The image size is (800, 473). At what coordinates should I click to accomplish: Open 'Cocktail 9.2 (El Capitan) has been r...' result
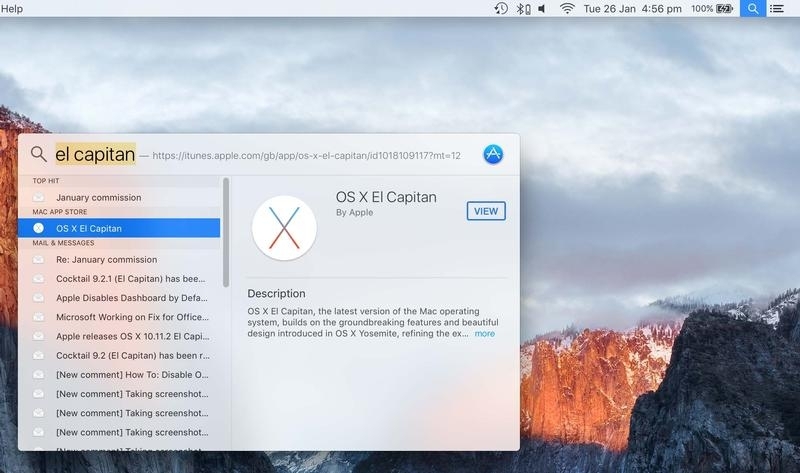[x=120, y=356]
